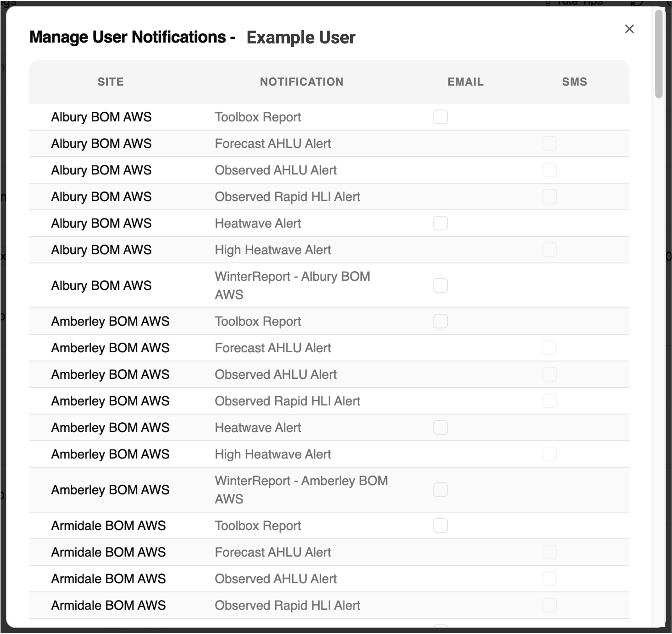This screenshot has height=634, width=672.
Task: Click the EMAIL column header
Action: (x=465, y=82)
